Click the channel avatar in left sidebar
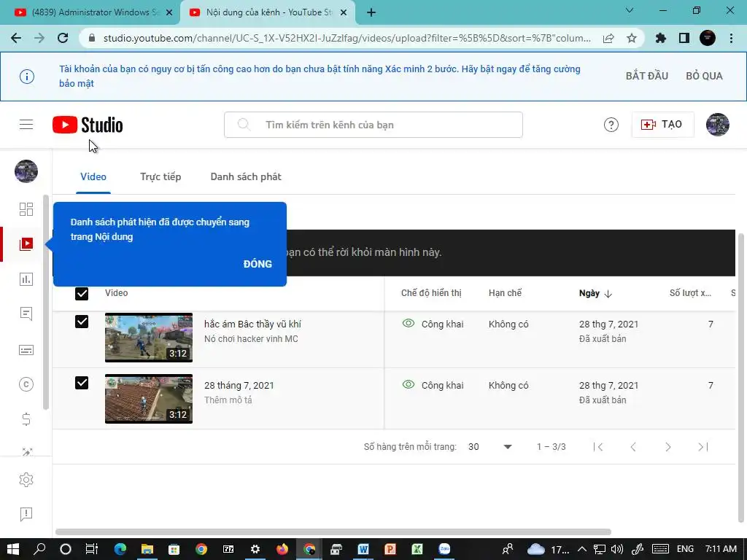The image size is (747, 560). (26, 171)
